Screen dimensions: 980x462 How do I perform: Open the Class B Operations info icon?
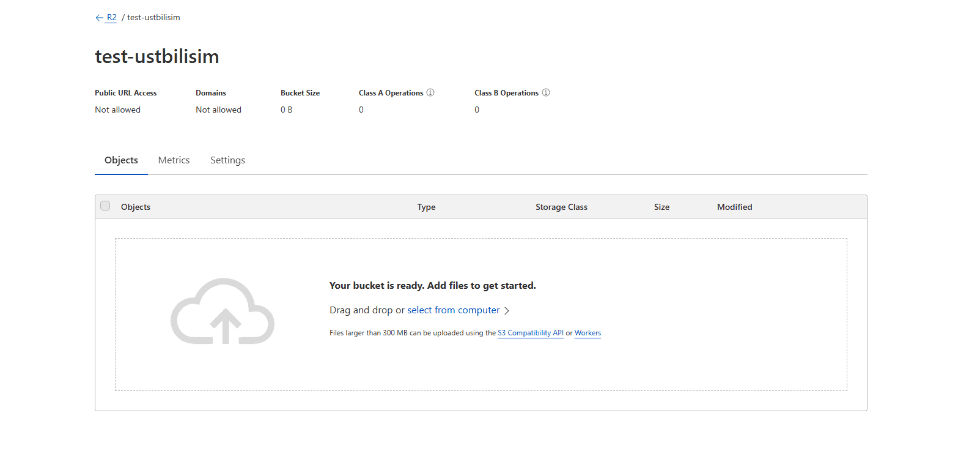tap(546, 92)
